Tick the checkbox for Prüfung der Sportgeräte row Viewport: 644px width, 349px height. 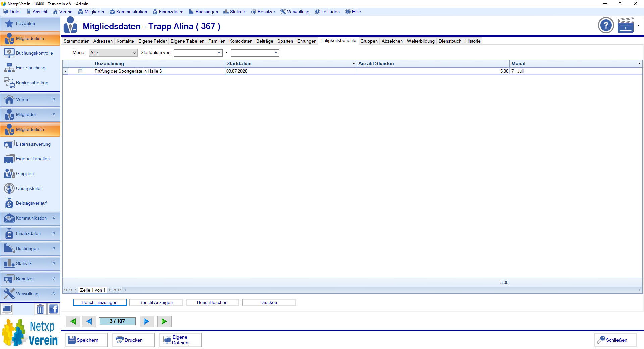coord(80,71)
